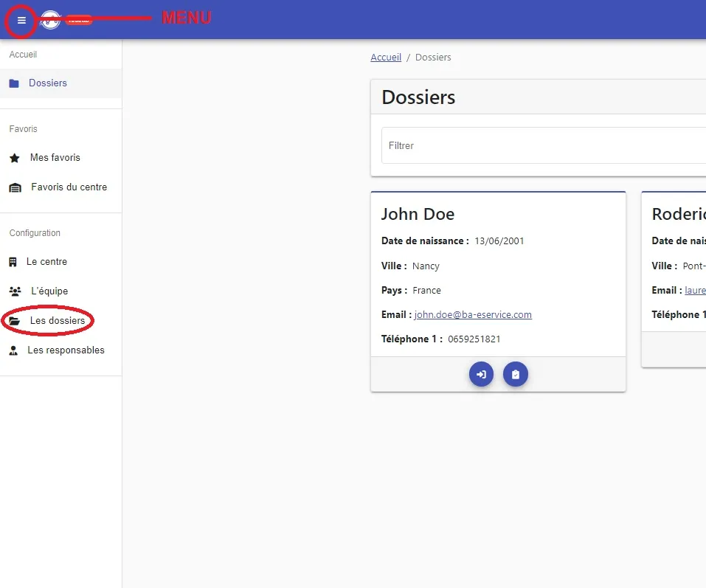Viewport: 706px width, 588px height.
Task: Select the Le centre building icon
Action: tap(13, 262)
